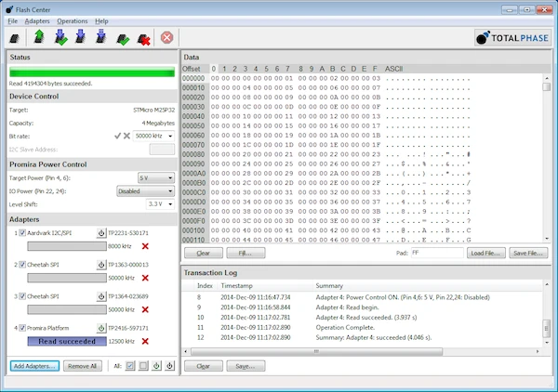Click the Erase chip toolbar icon

[x=15, y=38]
